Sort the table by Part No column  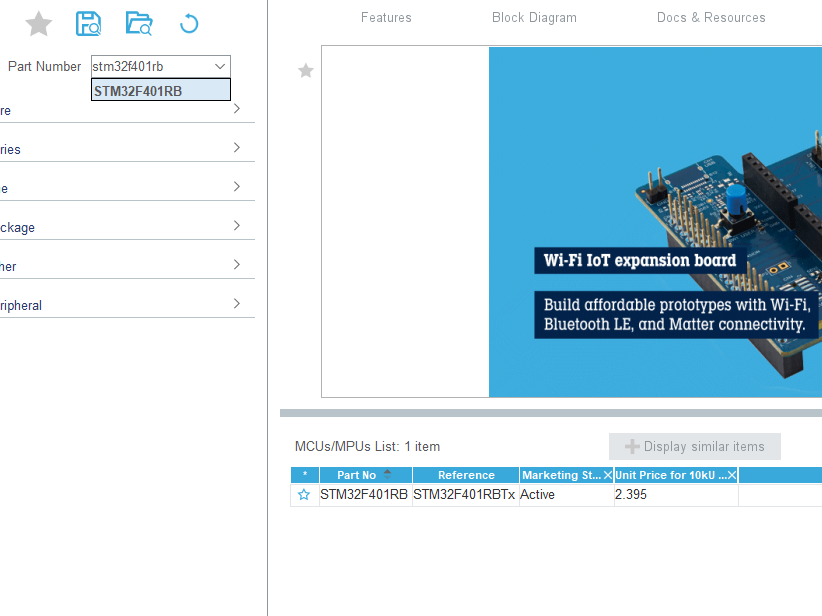click(365, 475)
